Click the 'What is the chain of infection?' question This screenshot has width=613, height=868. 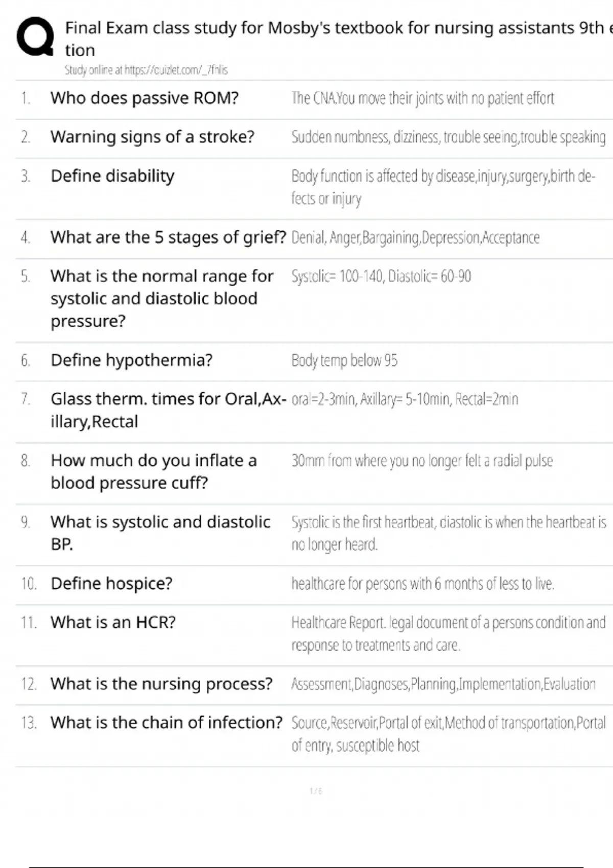(166, 723)
